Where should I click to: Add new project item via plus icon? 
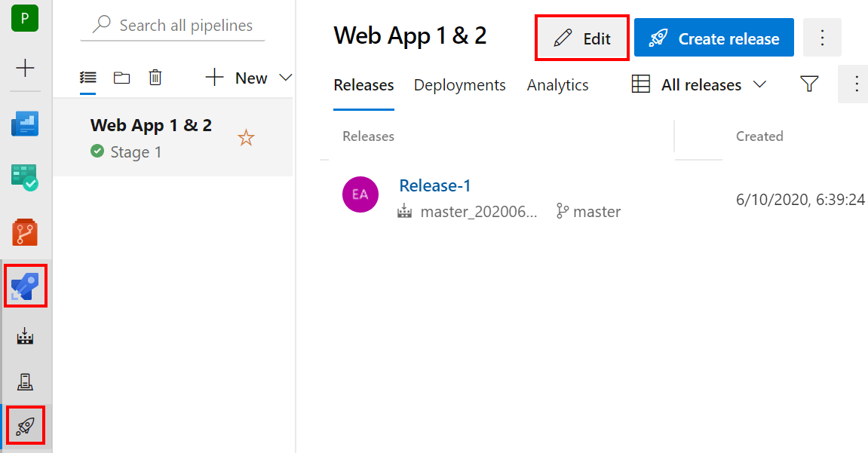coord(26,69)
